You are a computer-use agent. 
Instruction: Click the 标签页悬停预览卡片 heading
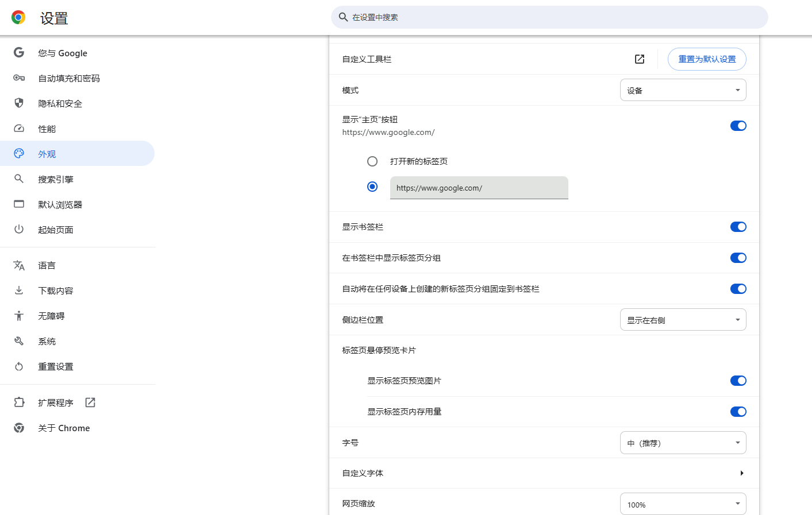(379, 350)
